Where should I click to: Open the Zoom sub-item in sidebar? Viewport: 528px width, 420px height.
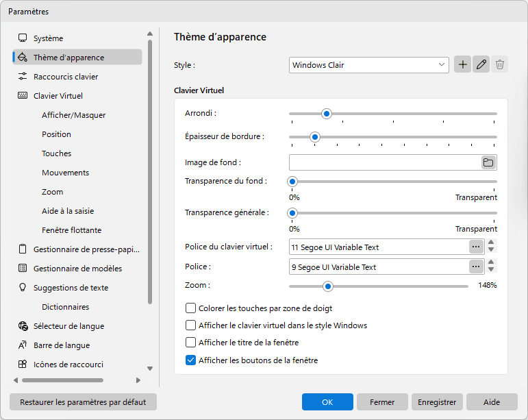tap(52, 192)
